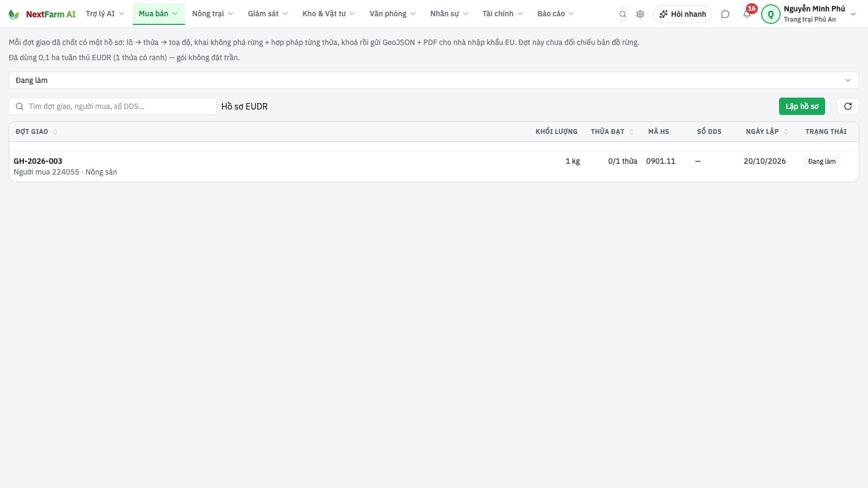Expand user account menu chevron
868x488 pixels.
point(853,14)
